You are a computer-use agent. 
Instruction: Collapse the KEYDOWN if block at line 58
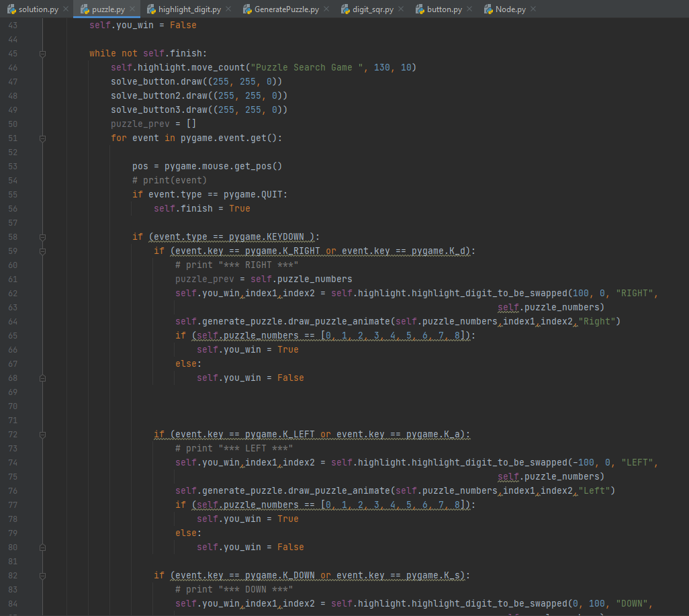tap(42, 236)
